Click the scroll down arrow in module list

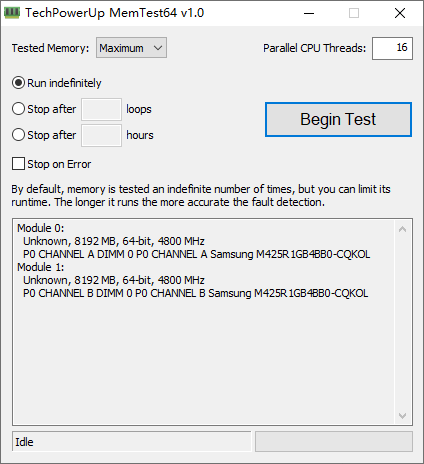click(402, 416)
